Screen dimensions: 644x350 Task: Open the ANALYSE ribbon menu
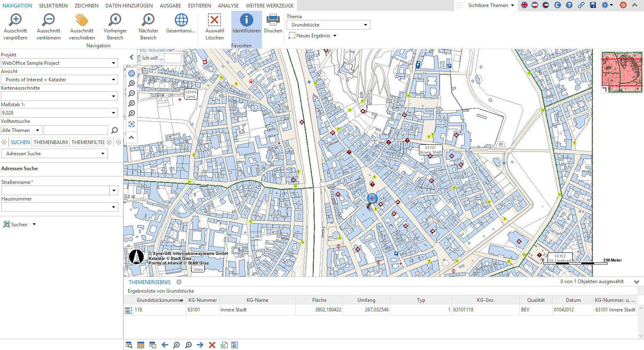[x=228, y=6]
